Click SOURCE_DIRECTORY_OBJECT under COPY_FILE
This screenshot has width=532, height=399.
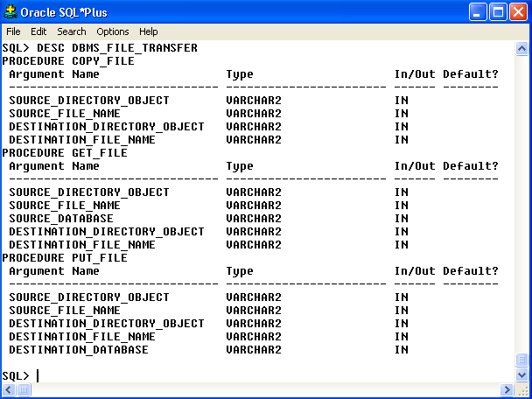click(x=89, y=101)
